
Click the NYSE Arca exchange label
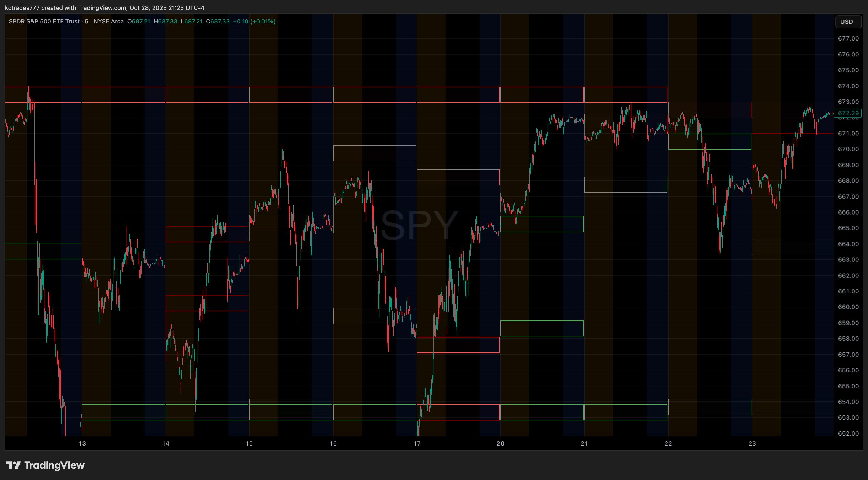[x=108, y=21]
